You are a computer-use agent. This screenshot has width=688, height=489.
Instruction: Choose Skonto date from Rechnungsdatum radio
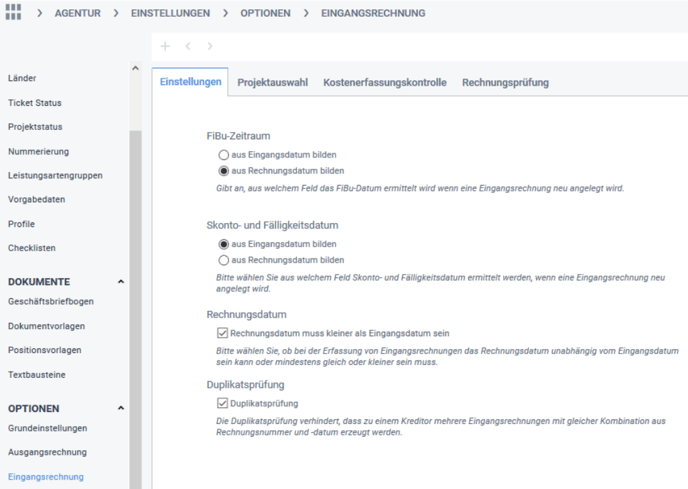[223, 260]
